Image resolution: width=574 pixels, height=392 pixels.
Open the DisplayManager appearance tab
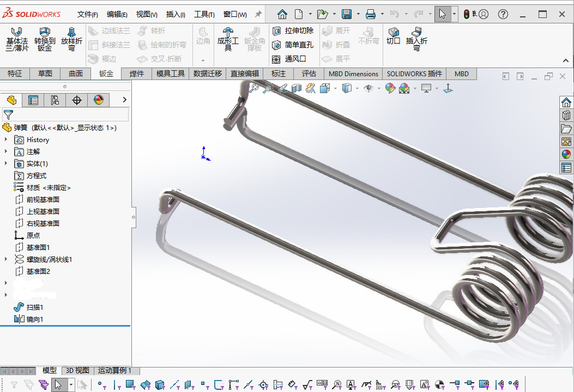pos(99,100)
